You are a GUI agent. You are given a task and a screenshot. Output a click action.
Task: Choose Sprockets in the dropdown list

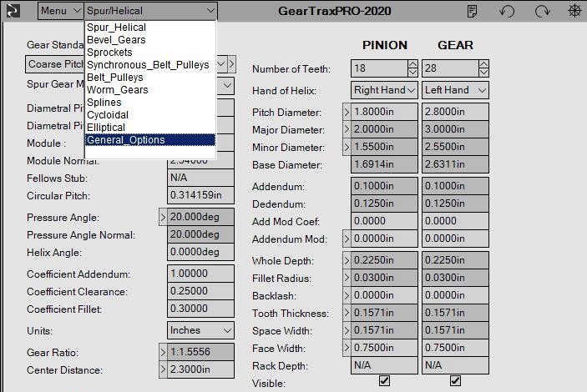point(150,52)
